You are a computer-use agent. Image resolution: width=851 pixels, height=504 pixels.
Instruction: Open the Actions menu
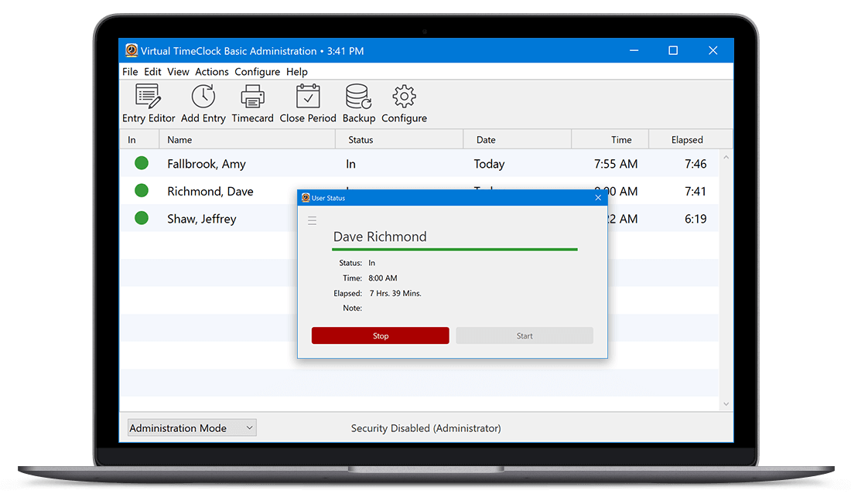tap(212, 72)
